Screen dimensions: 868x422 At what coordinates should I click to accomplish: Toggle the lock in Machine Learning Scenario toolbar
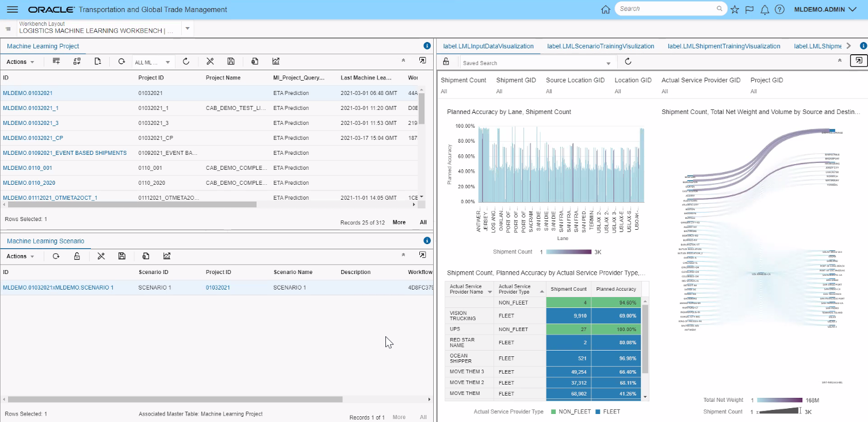point(77,256)
